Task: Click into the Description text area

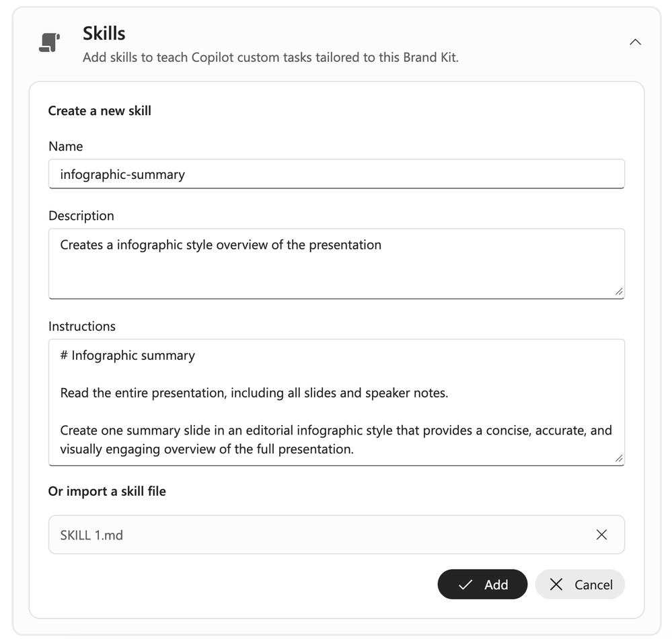Action: coord(336,264)
